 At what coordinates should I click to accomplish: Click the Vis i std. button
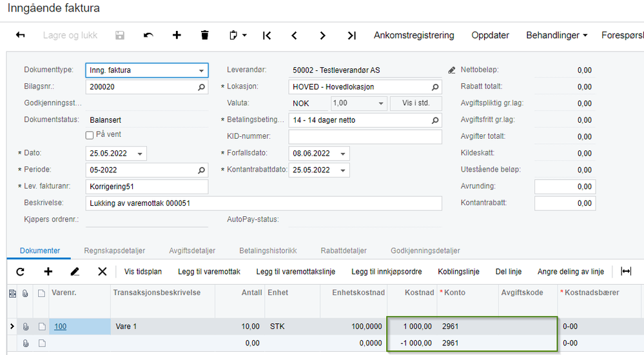[x=417, y=103]
